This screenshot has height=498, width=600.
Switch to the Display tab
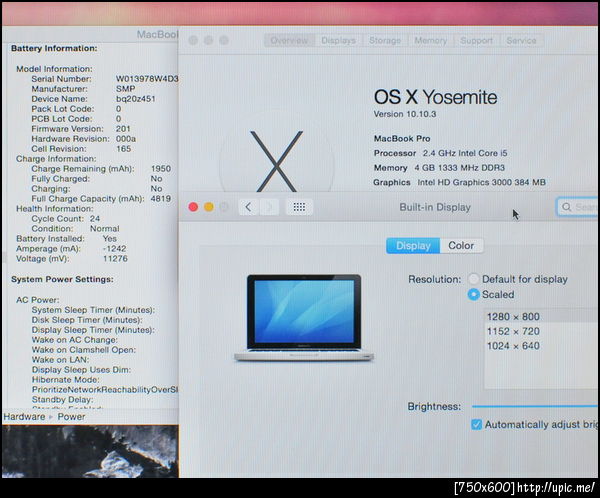(413, 246)
